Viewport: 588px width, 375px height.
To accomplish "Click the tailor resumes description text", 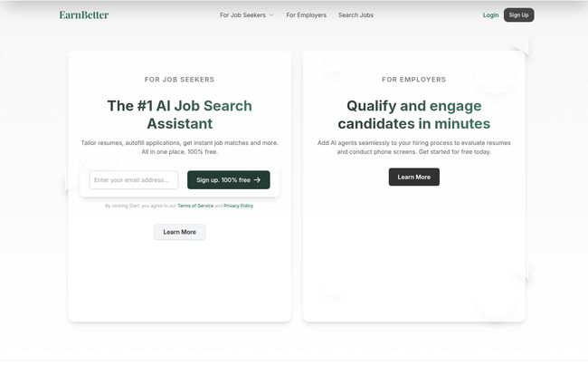I will click(180, 147).
